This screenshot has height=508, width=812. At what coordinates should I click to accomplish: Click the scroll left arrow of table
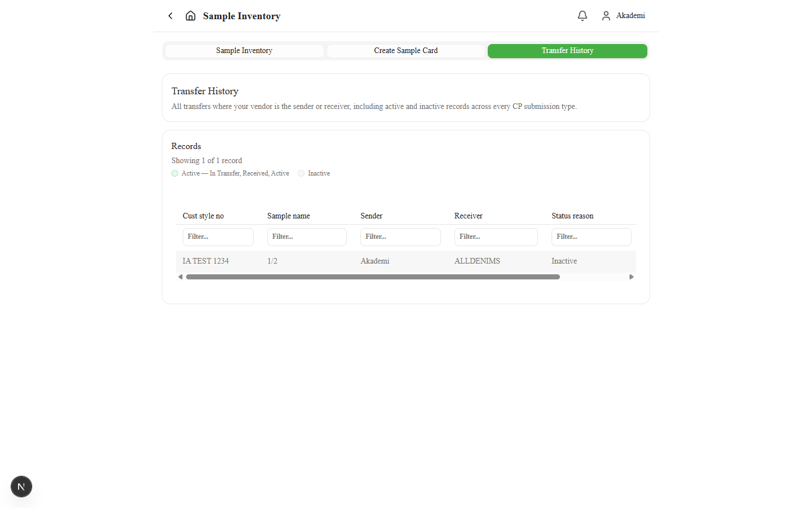[180, 277]
